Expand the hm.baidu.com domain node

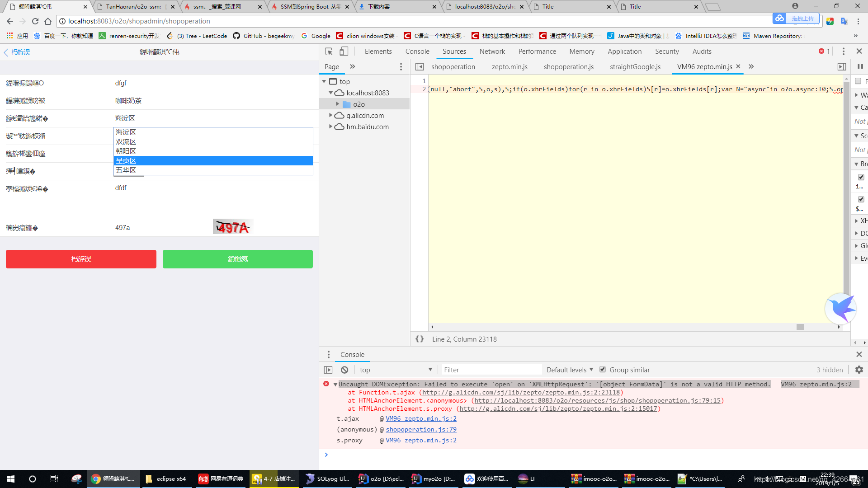(330, 127)
